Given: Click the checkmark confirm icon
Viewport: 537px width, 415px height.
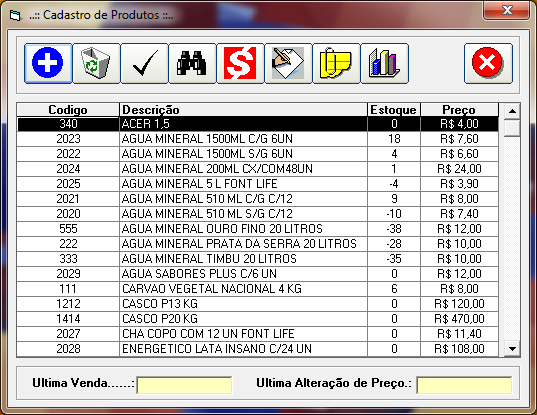Looking at the screenshot, I should click(x=144, y=63).
